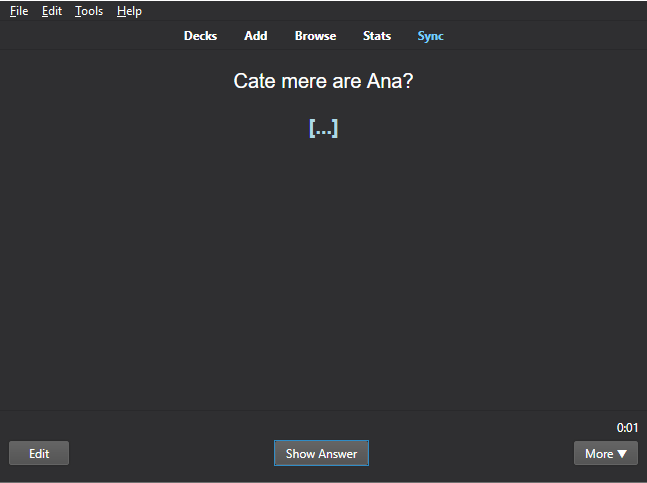Click the 0:01 review timer

pyautogui.click(x=627, y=428)
